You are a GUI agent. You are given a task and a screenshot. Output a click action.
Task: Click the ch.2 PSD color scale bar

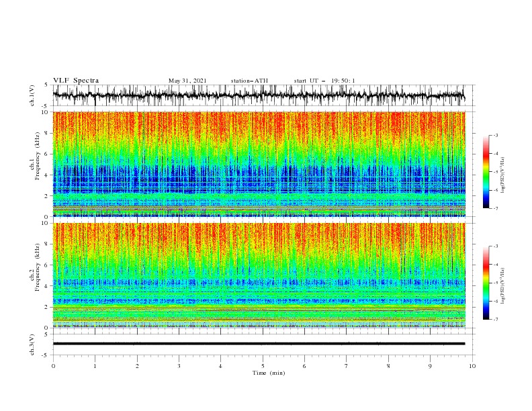pyautogui.click(x=486, y=283)
